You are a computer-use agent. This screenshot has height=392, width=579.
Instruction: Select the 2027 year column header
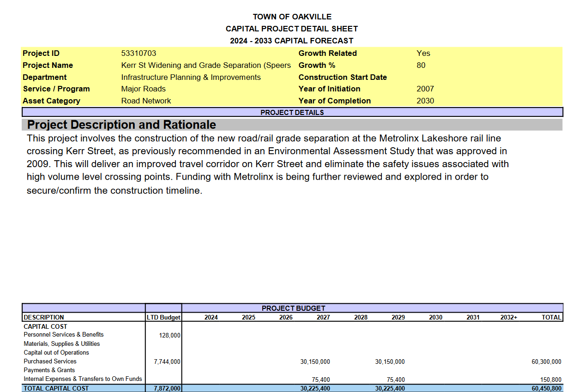(323, 317)
